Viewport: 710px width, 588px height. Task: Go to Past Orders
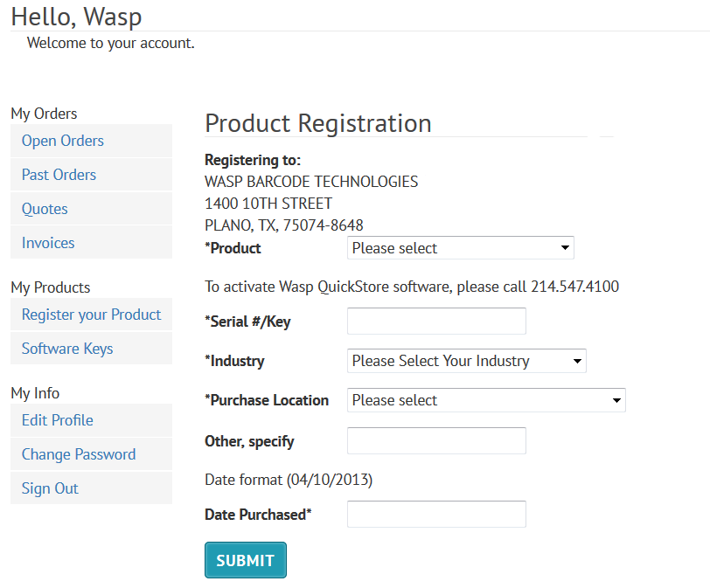[x=59, y=175]
